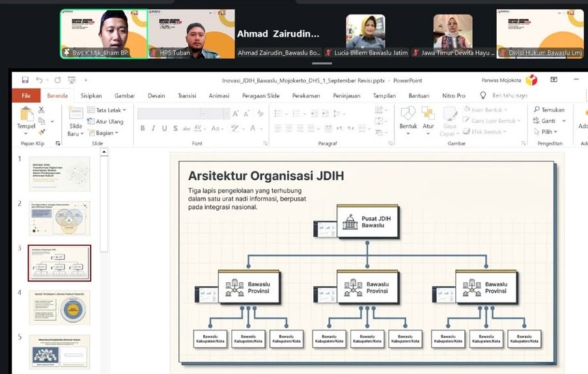
Task: Switch to the Transisi tab
Action: (x=187, y=96)
